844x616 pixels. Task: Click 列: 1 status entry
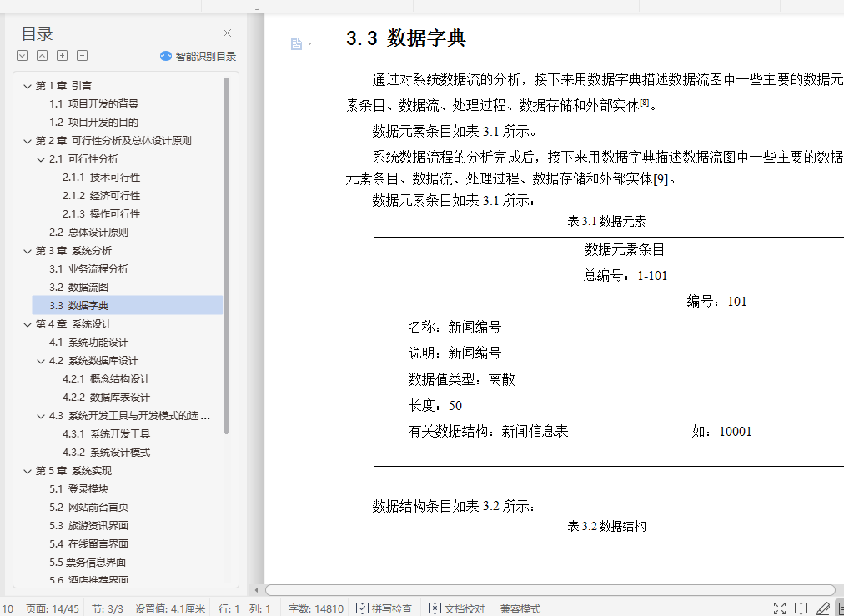[x=260, y=609]
